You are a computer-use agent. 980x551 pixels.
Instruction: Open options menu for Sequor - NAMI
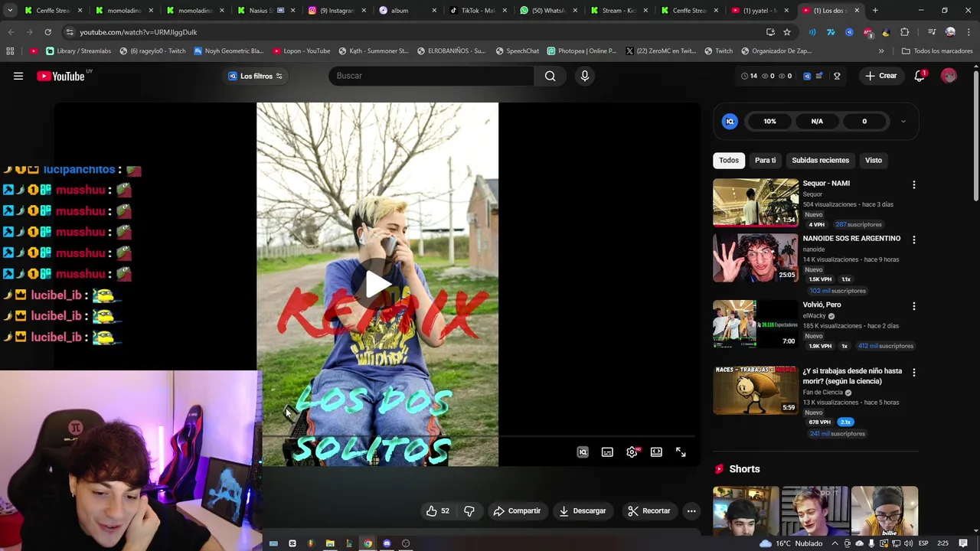point(913,185)
